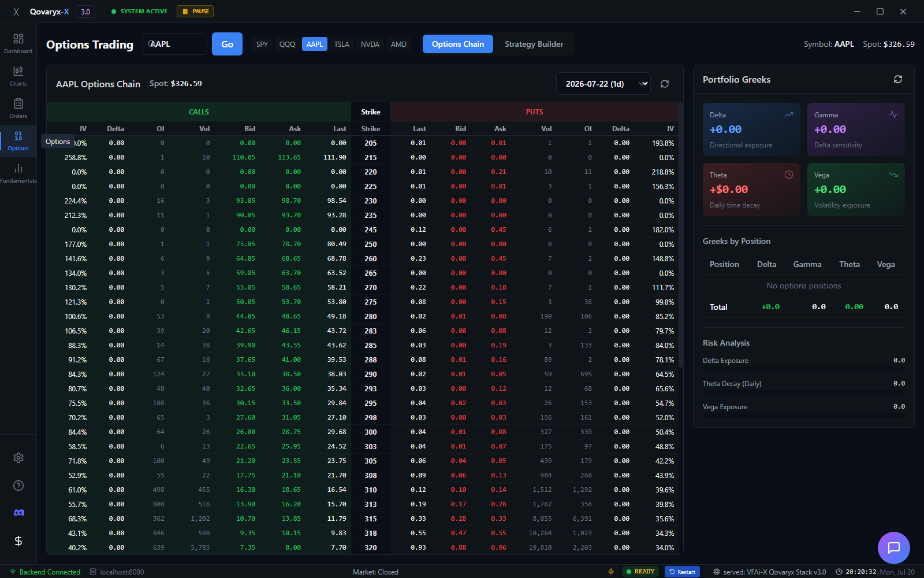The height and width of the screenshot is (578, 924).
Task: Open the Charts sidebar icon
Action: click(18, 76)
